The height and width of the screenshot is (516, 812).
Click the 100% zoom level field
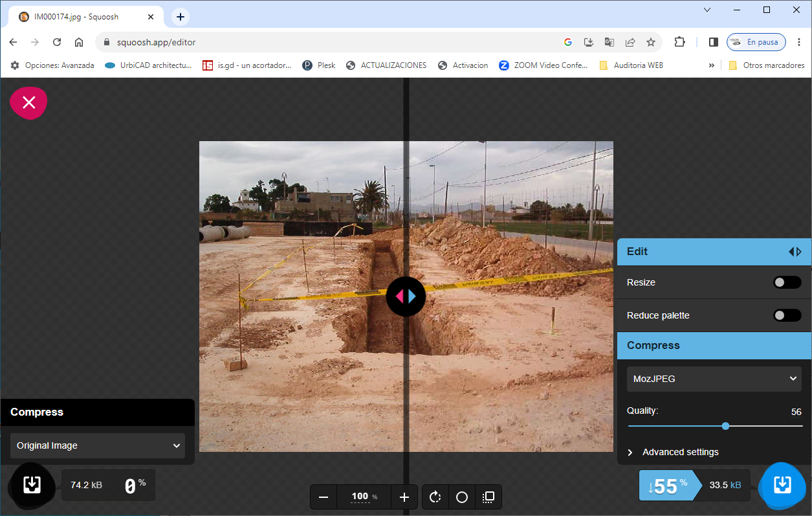(364, 497)
